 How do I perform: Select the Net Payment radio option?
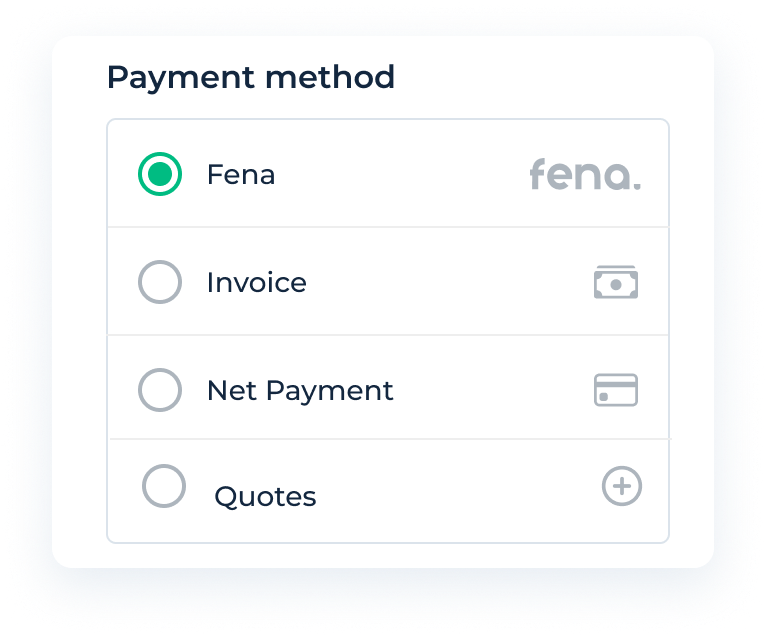[x=160, y=390]
